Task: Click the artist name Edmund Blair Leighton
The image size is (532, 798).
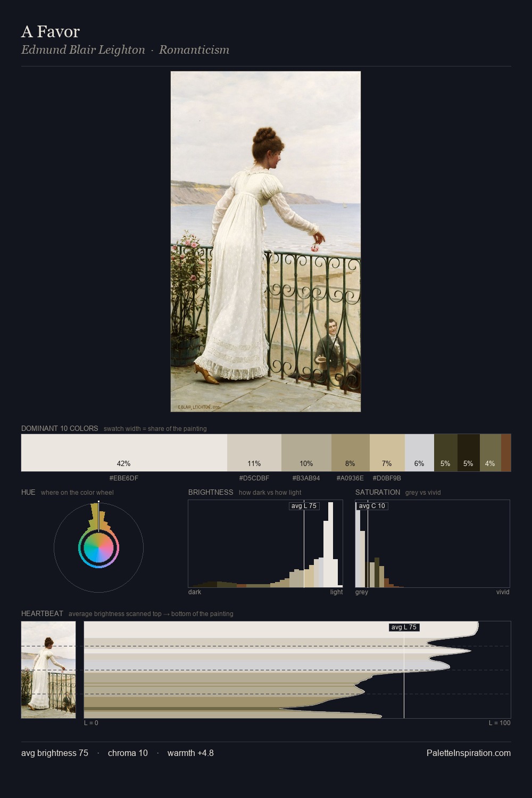Action: [83, 50]
